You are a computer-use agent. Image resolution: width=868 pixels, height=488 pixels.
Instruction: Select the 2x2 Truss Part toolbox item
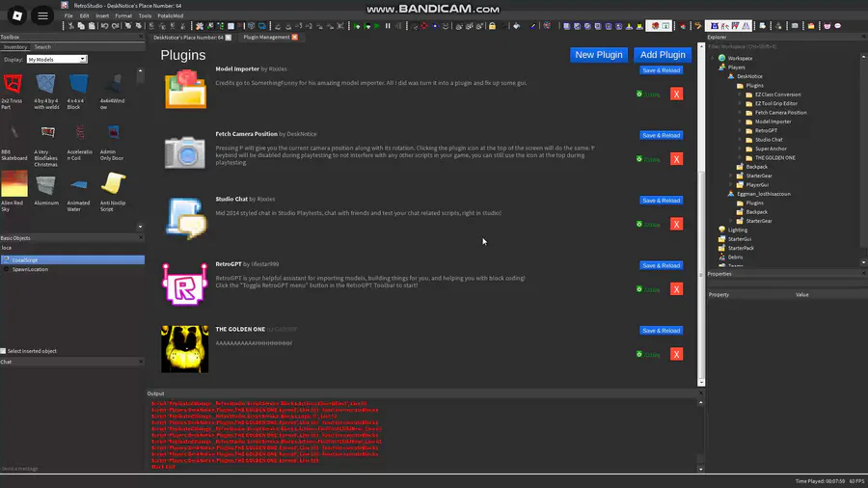point(13,91)
